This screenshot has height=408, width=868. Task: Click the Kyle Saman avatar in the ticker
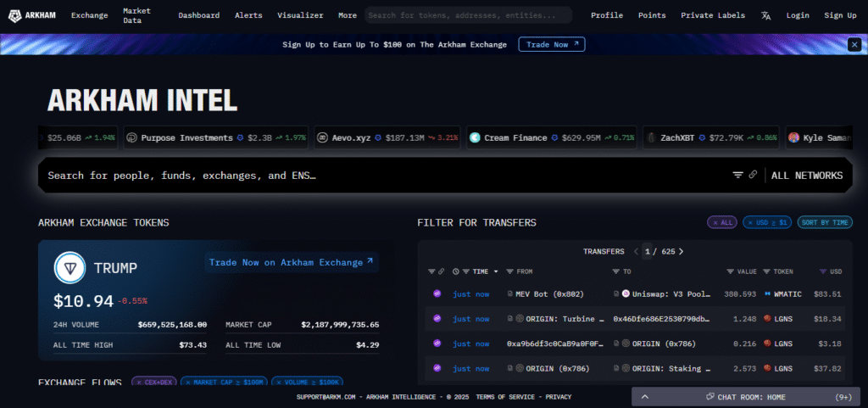(793, 138)
